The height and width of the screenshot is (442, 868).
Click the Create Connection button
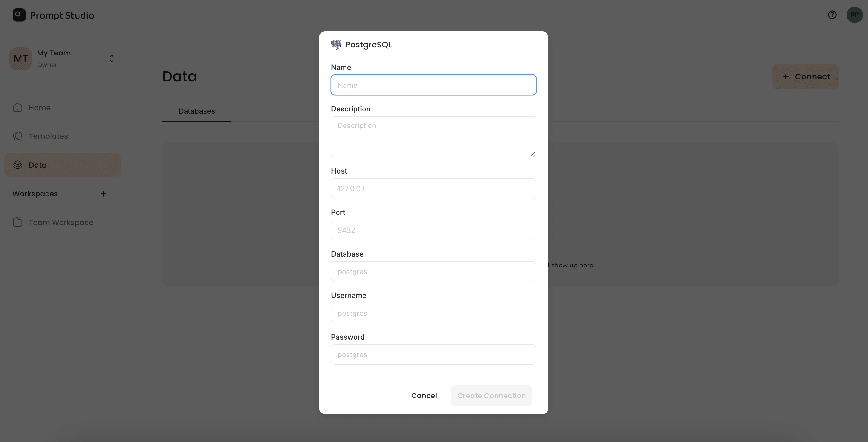[x=491, y=396]
